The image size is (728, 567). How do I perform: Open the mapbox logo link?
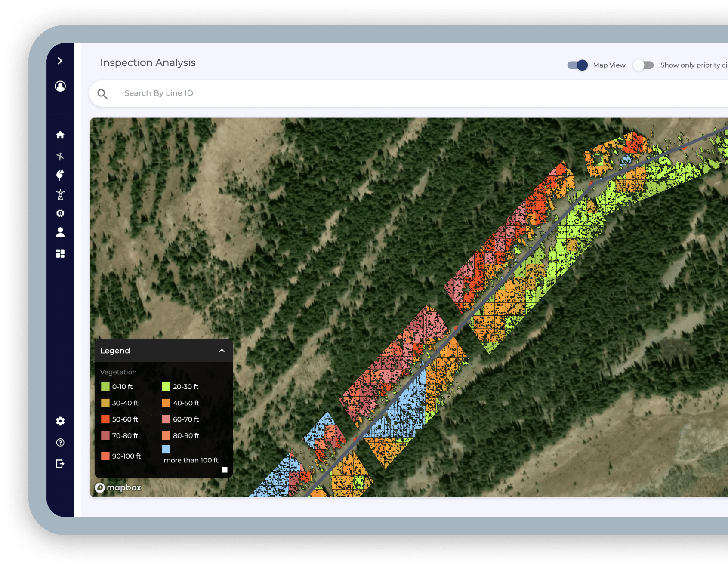(x=118, y=487)
